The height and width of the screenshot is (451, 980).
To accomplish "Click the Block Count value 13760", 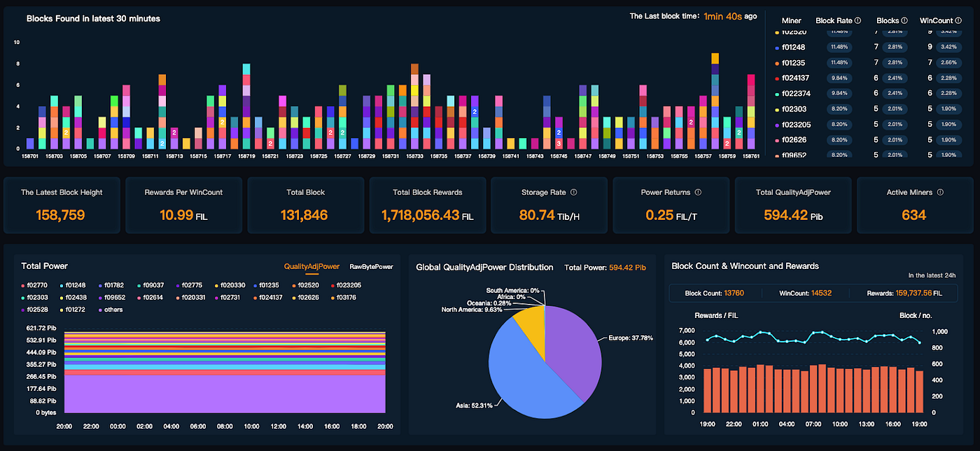I will [x=734, y=293].
